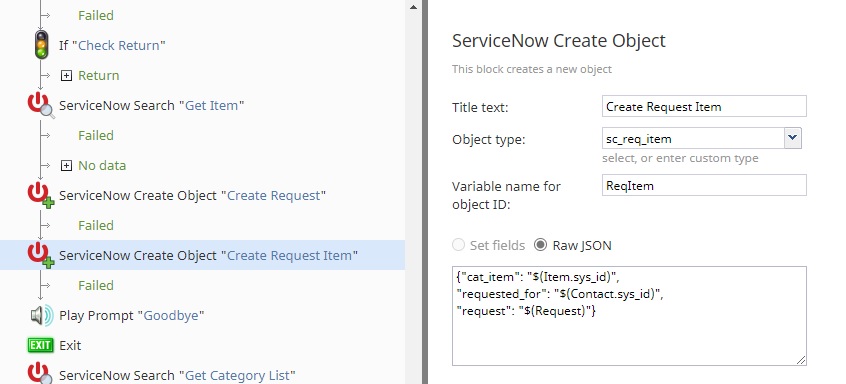Screen dimensions: 846x384
Task: Expand the No data branch
Action: 66,166
